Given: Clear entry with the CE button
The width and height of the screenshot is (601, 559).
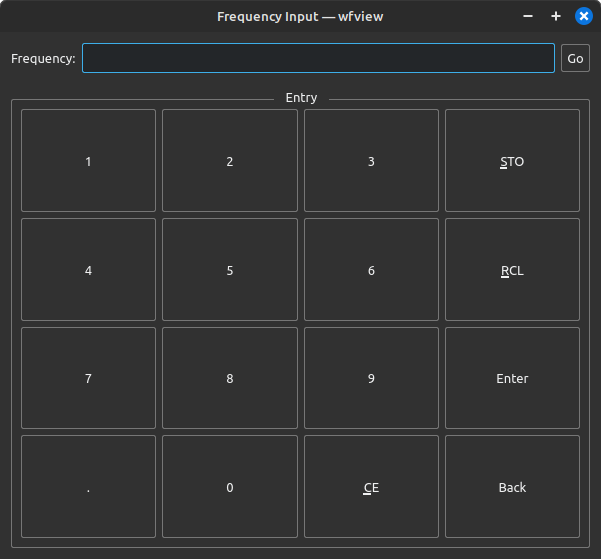Looking at the screenshot, I should (371, 486).
